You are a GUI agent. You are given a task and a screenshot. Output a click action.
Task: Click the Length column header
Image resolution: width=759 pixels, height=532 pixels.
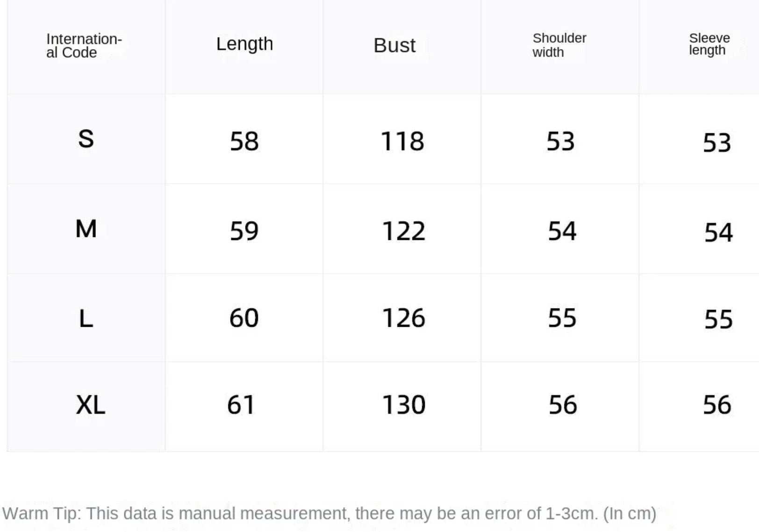244,44
